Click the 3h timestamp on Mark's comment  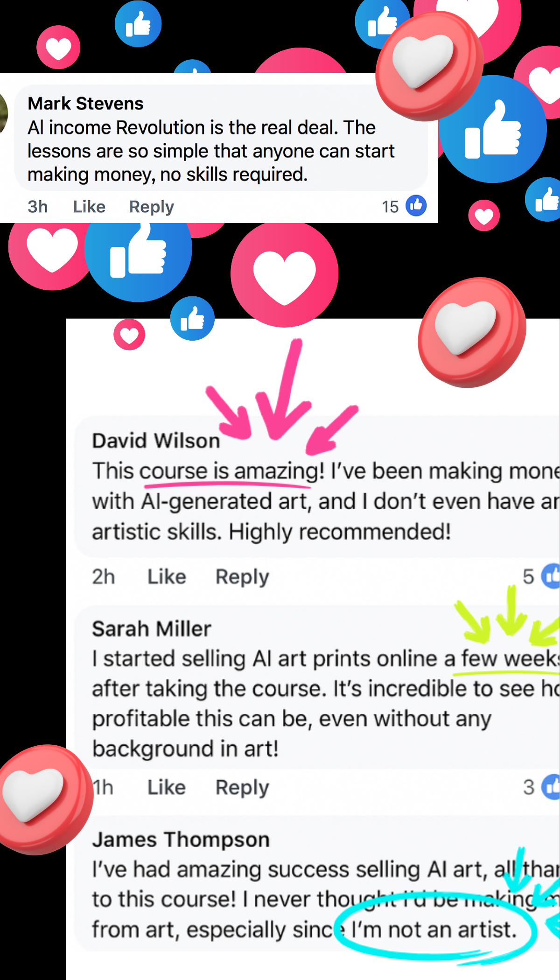(x=38, y=206)
